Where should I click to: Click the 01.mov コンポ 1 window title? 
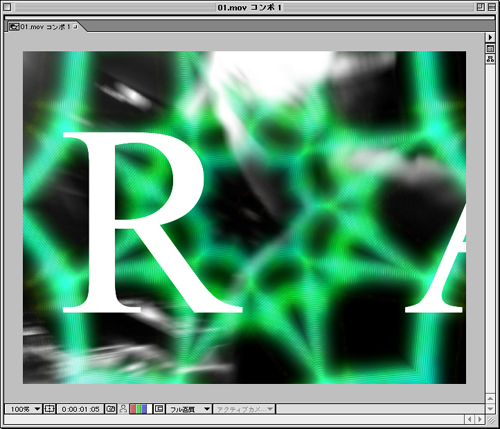pyautogui.click(x=249, y=7)
